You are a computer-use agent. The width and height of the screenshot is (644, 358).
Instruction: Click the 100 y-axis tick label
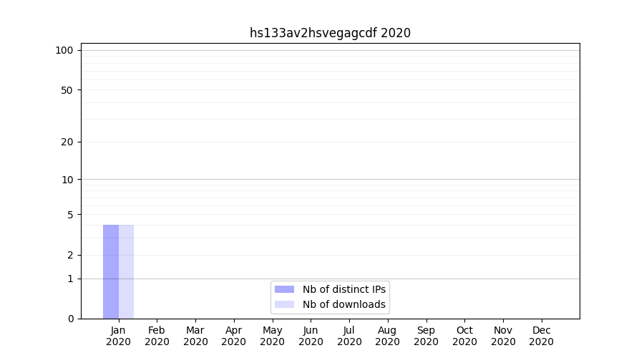coord(64,50)
